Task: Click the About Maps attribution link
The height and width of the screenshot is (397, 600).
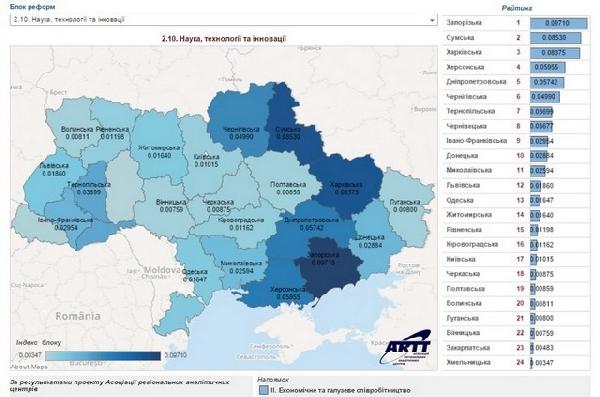Action: (x=29, y=367)
